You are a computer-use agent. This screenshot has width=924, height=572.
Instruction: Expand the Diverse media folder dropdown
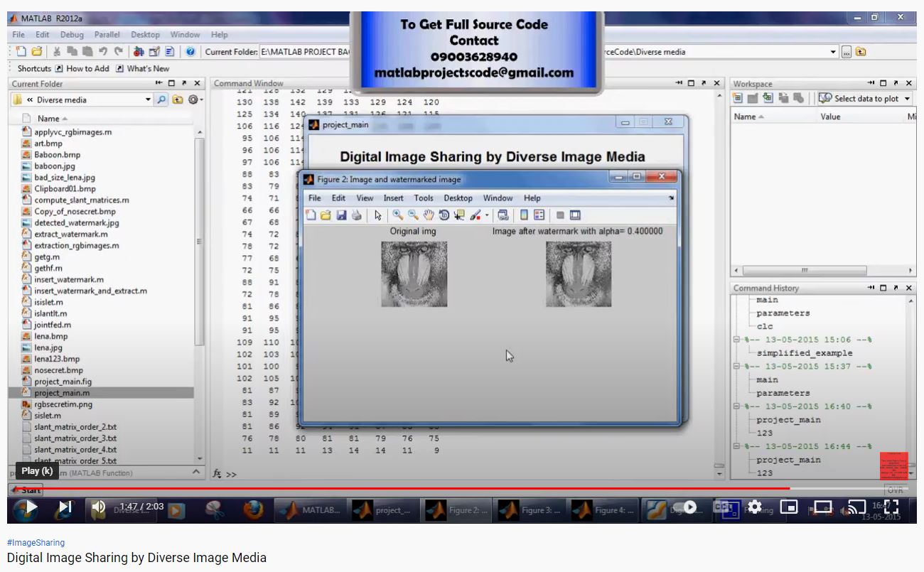click(x=148, y=99)
